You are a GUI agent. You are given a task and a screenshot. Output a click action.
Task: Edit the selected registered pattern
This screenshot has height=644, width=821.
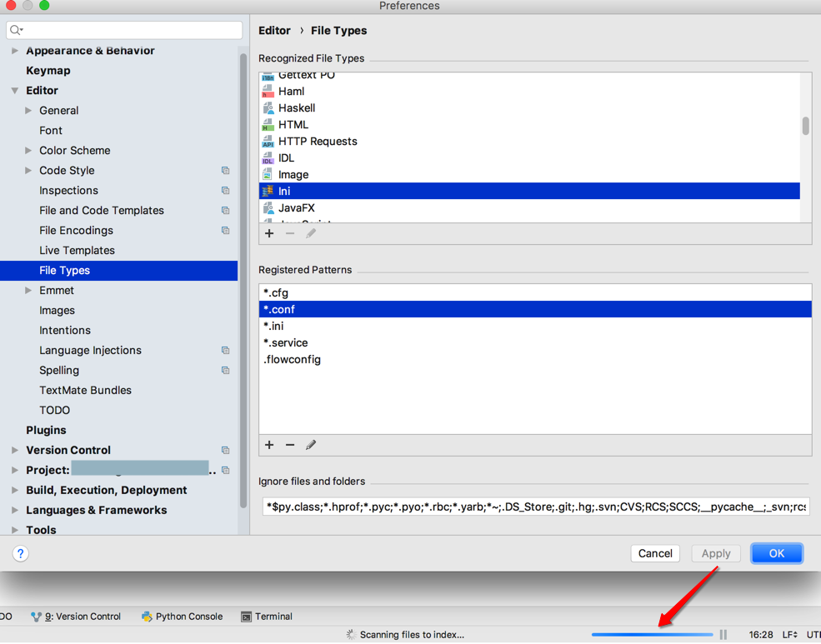pyautogui.click(x=311, y=445)
